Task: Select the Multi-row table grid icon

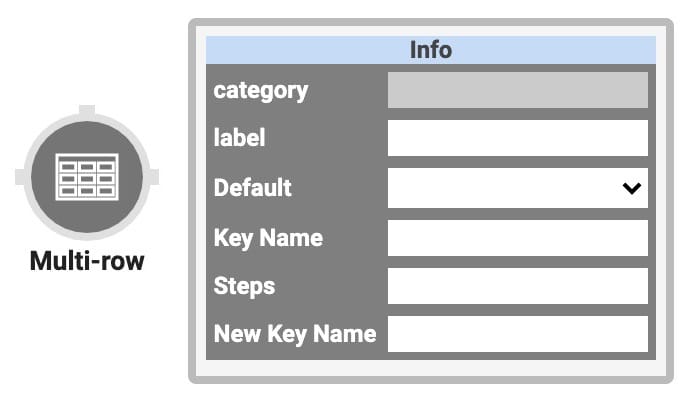Action: tap(87, 177)
